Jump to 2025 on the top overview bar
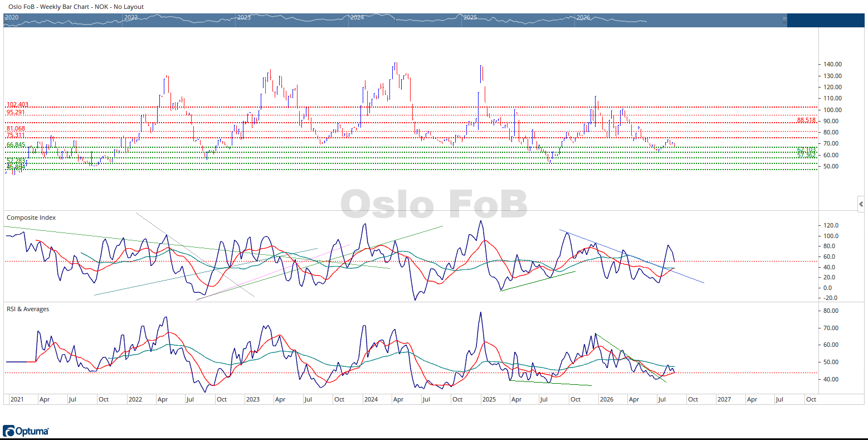 click(x=470, y=17)
